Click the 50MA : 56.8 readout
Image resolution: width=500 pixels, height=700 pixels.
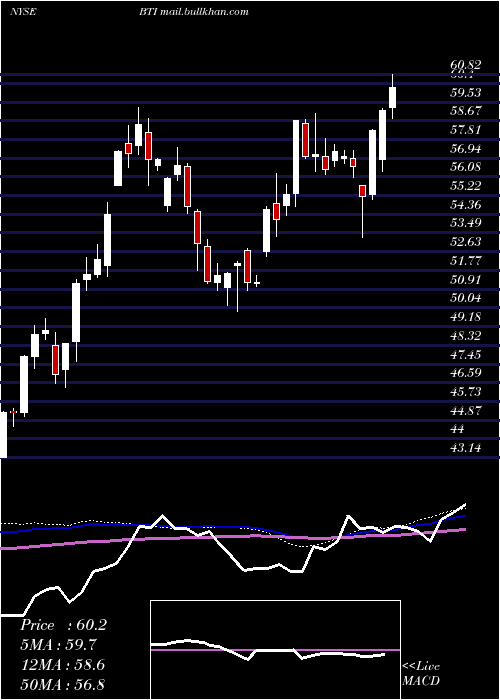(x=62, y=684)
